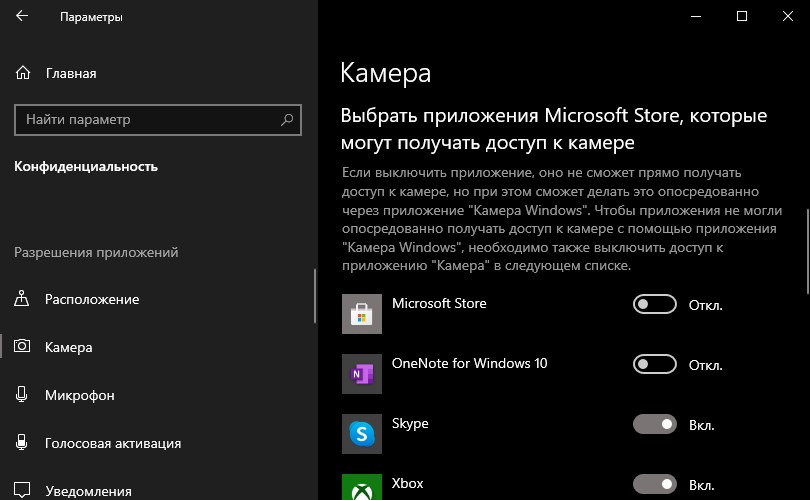Click the Параметры window title
Image resolution: width=810 pixels, height=500 pixels.
91,17
